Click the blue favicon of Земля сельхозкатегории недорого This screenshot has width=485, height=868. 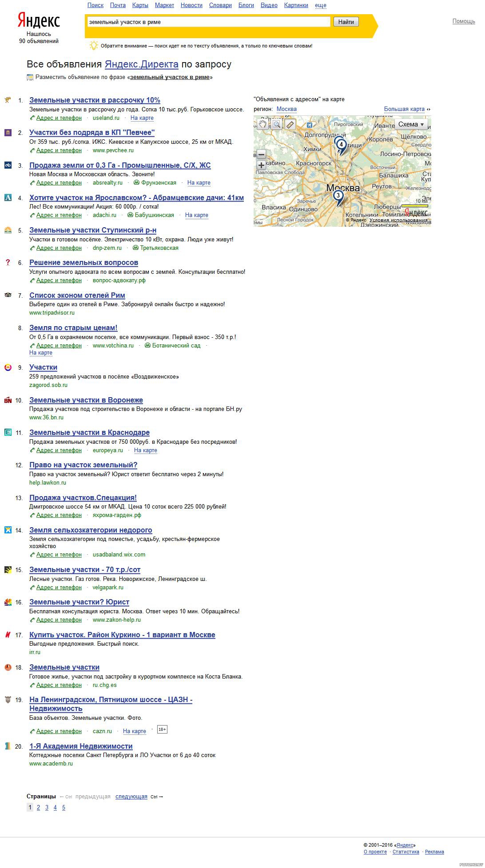point(8,530)
